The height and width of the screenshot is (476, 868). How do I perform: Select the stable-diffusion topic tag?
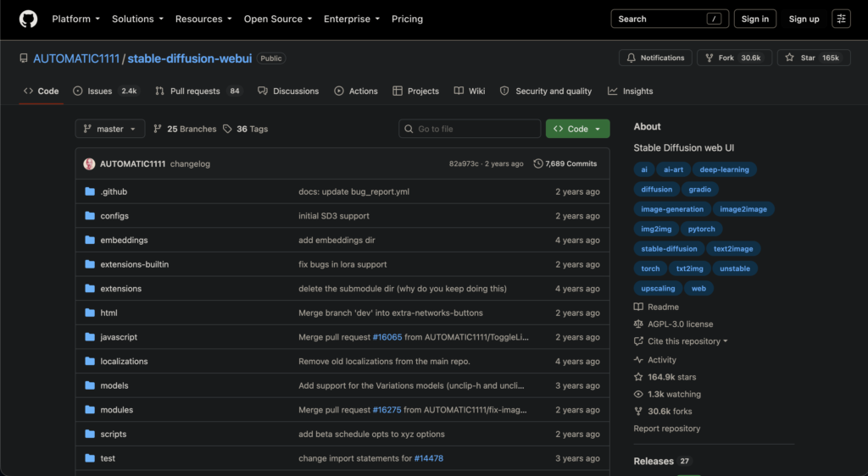coord(669,249)
